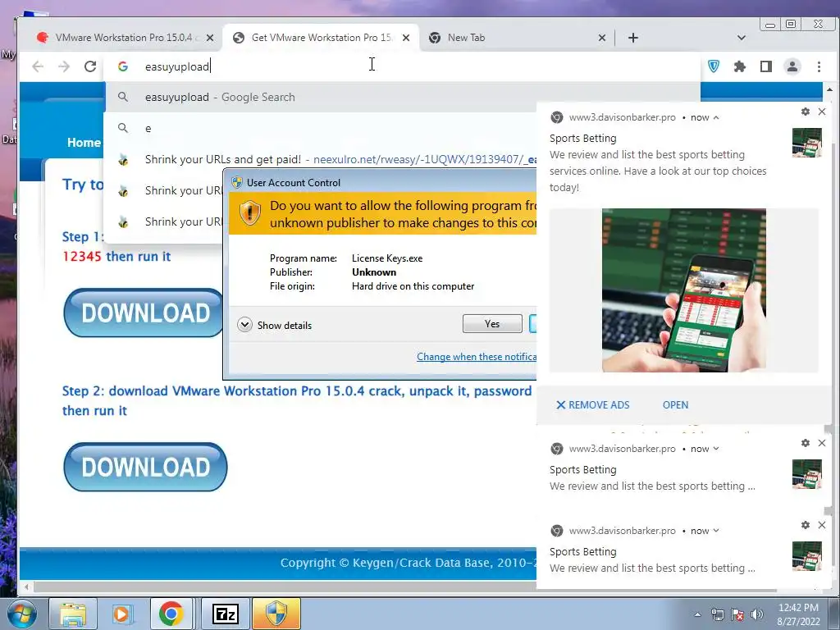Open the Chrome three-dot menu

[x=819, y=66]
